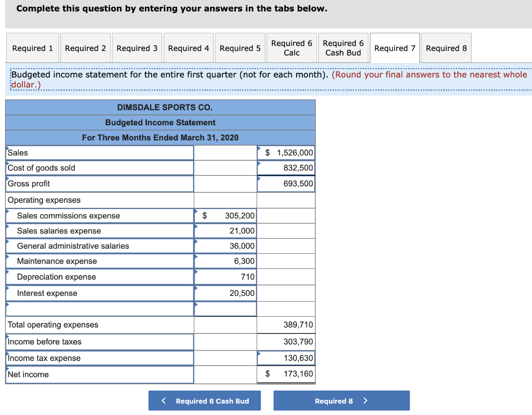Image resolution: width=532 pixels, height=415 pixels.
Task: Click the Total operating expenses label
Action: tap(53, 325)
